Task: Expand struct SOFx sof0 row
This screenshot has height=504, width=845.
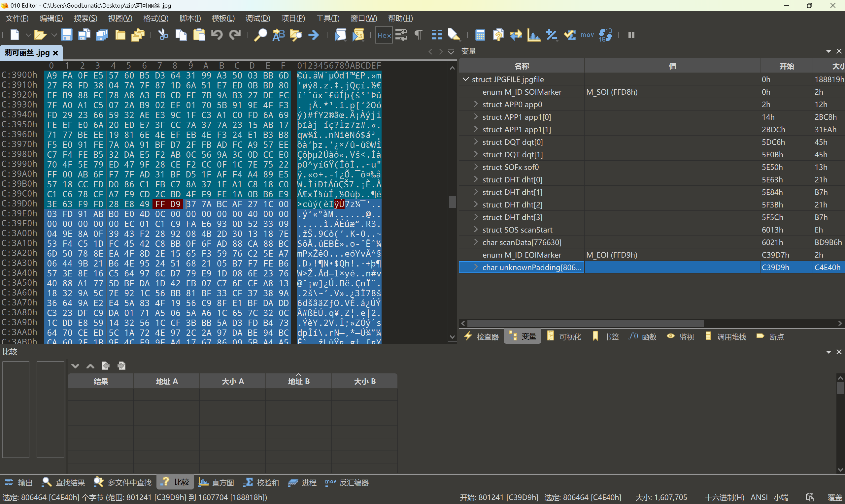Action: coord(476,167)
